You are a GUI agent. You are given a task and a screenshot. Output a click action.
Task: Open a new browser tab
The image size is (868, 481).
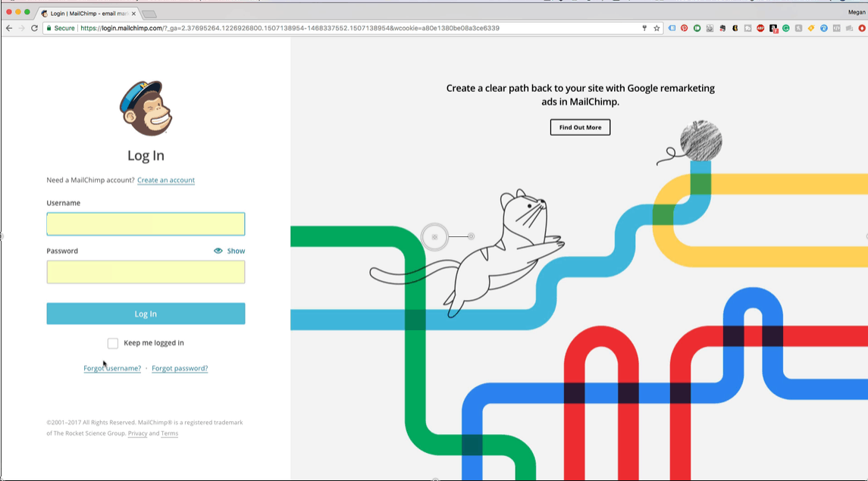(149, 14)
